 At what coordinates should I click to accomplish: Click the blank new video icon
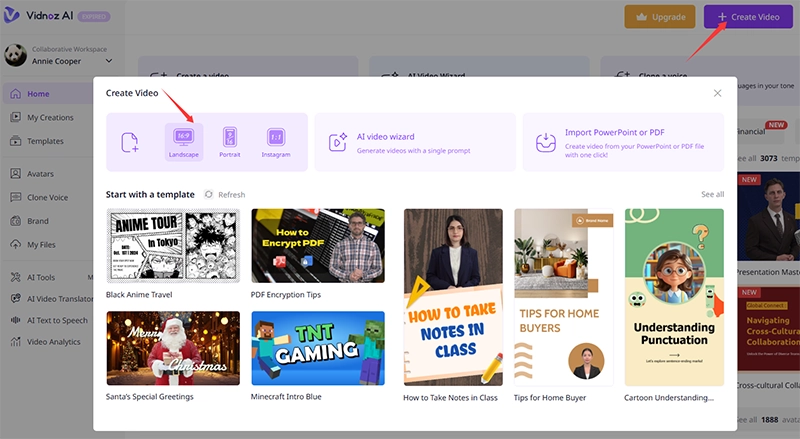[x=130, y=143]
